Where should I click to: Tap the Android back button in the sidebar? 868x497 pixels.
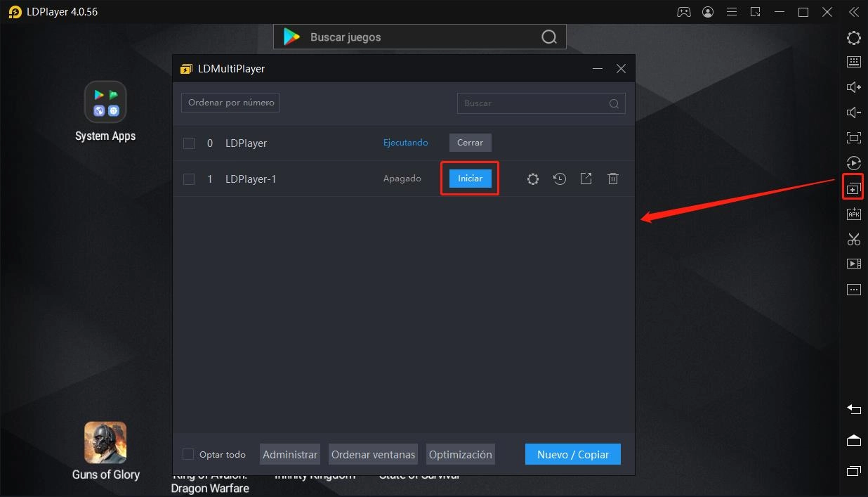854,409
